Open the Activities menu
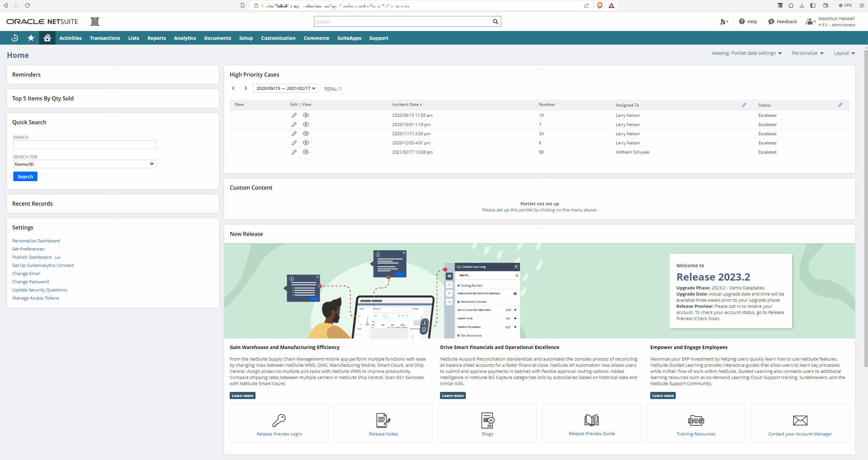 pos(70,38)
